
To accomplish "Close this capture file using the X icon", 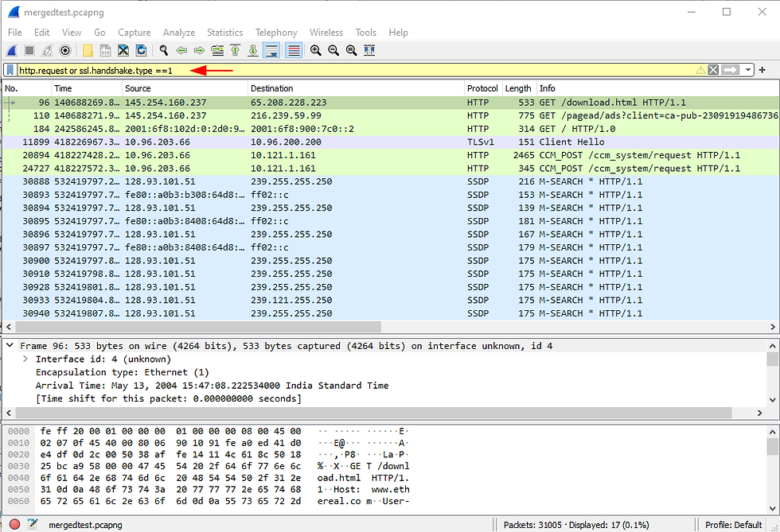I will [123, 50].
